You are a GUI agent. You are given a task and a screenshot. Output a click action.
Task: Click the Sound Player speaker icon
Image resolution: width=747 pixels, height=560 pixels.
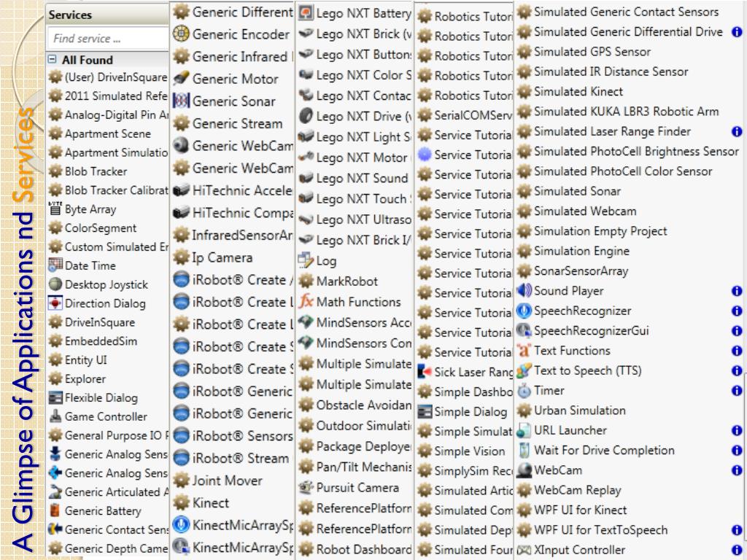click(x=524, y=290)
